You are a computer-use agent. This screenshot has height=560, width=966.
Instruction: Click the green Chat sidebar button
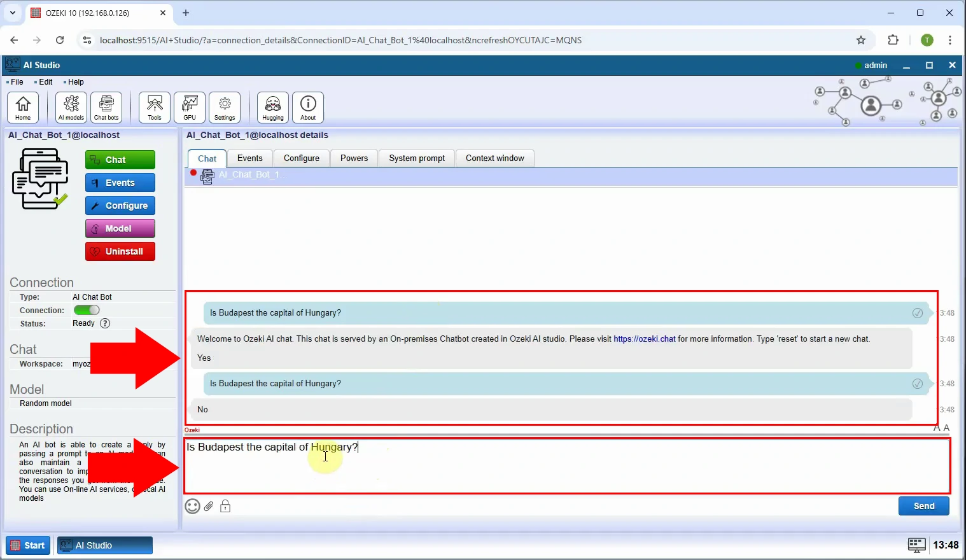[120, 160]
